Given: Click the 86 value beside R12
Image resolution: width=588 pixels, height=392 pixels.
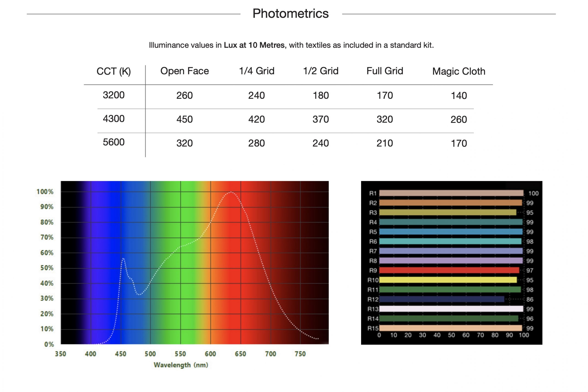Looking at the screenshot, I should [x=530, y=299].
